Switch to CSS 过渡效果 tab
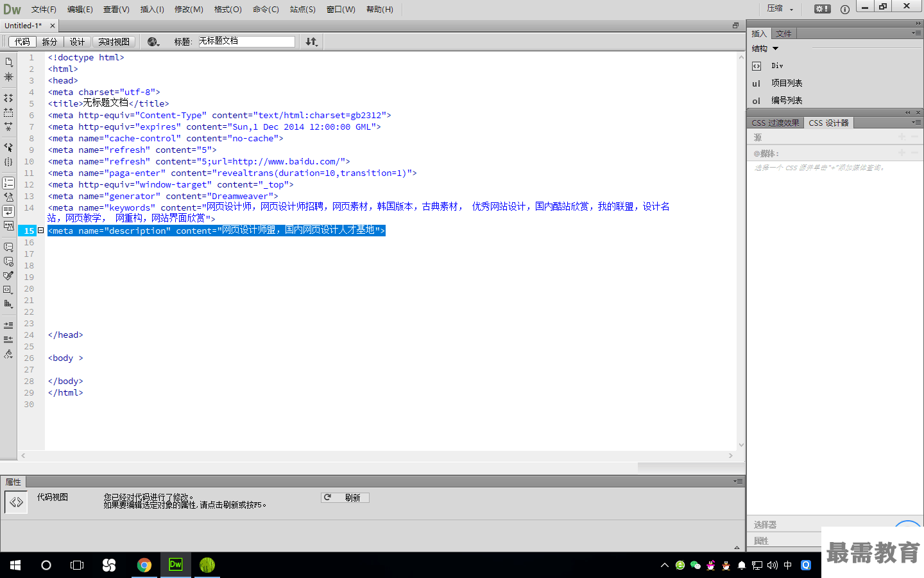 point(775,123)
